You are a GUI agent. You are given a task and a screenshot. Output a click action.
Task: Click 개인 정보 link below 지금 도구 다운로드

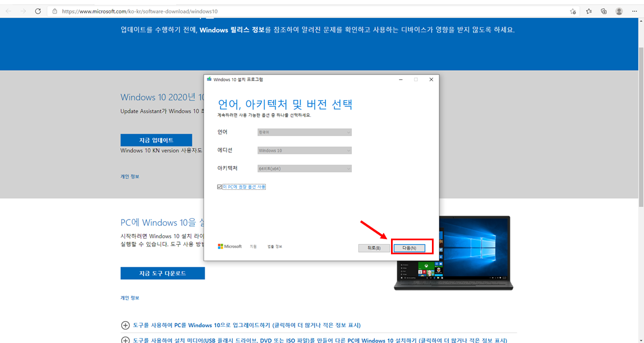point(130,298)
